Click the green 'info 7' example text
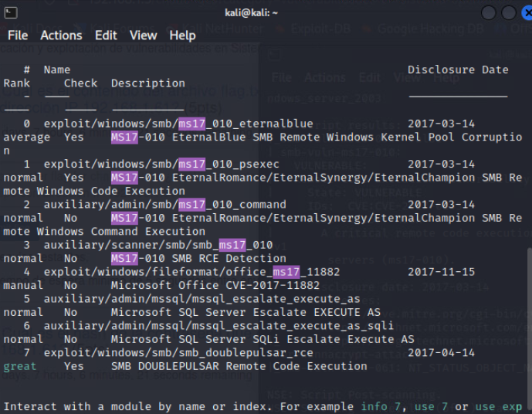Screen dimensions: 532x414 pyautogui.click(x=381, y=406)
